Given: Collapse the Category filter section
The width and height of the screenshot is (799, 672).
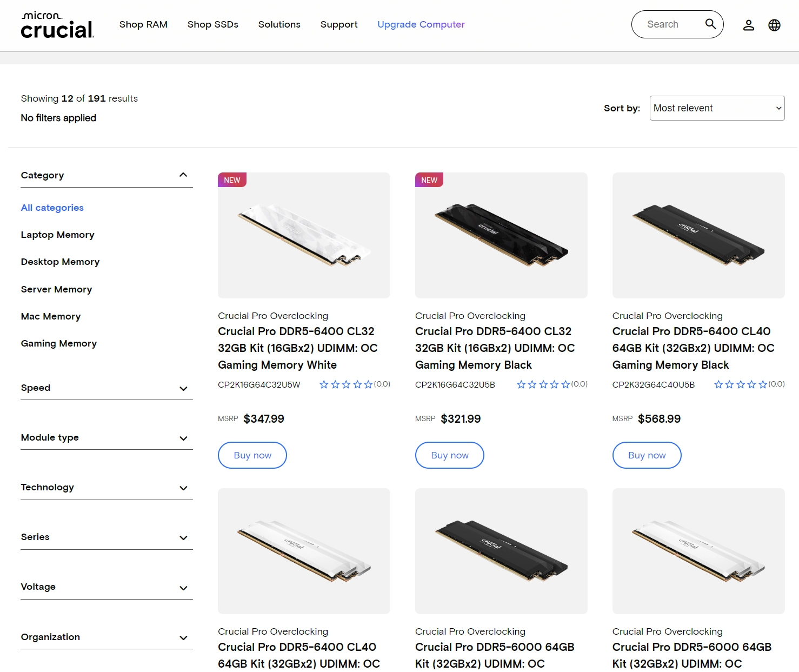Looking at the screenshot, I should (184, 175).
